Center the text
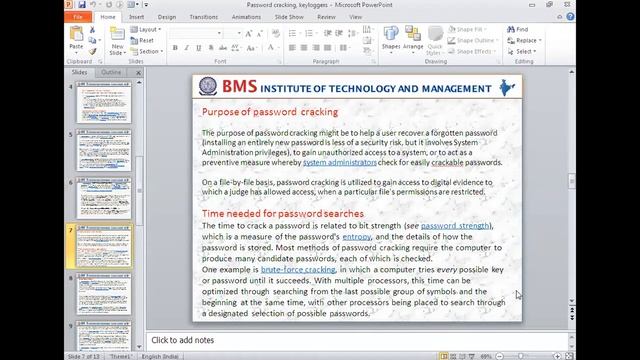 pyautogui.click(x=304, y=48)
